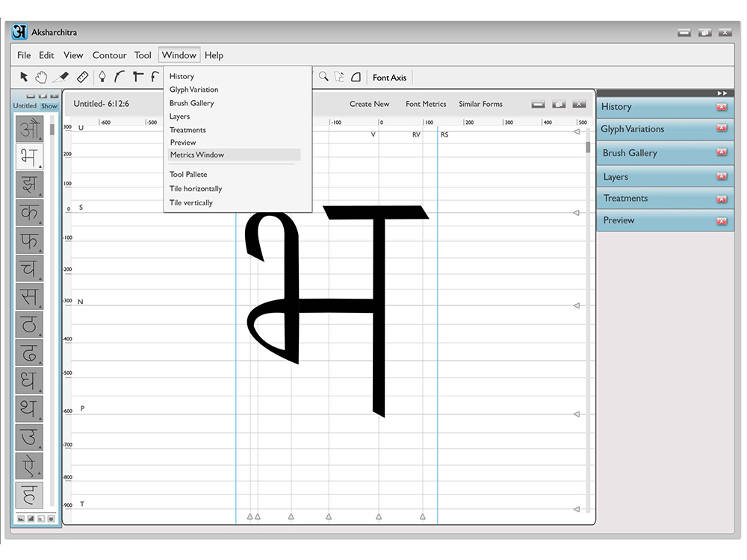Select the ढ glyph thumbnail
The width and height of the screenshot is (747, 560).
(x=29, y=353)
